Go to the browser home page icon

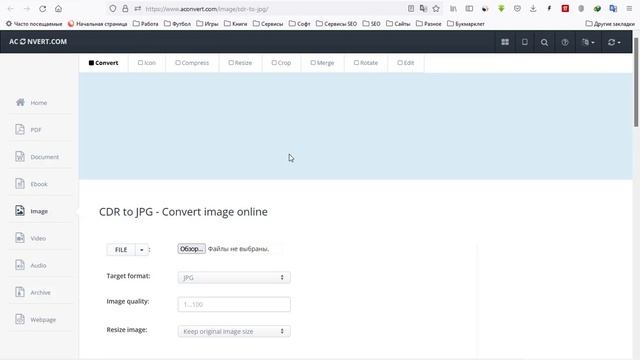click(x=58, y=9)
